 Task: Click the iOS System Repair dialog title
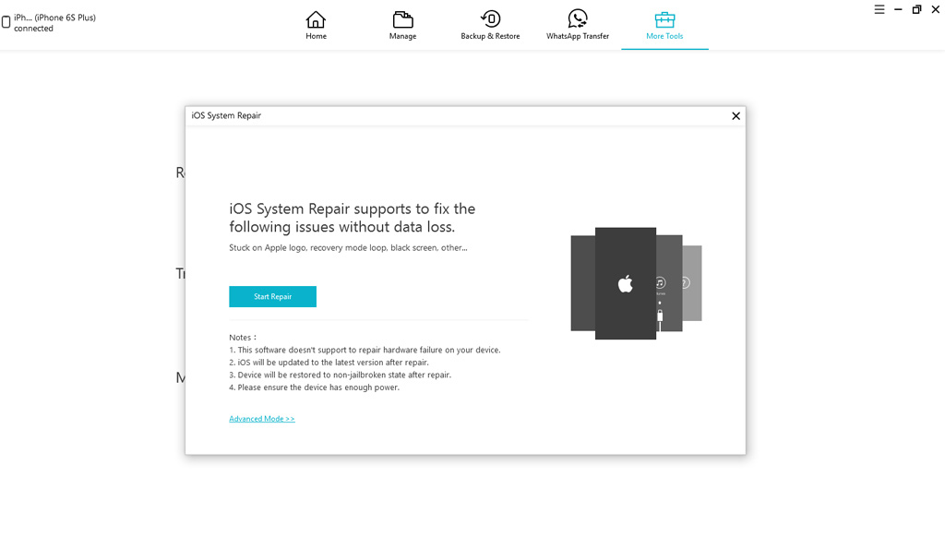tap(226, 115)
